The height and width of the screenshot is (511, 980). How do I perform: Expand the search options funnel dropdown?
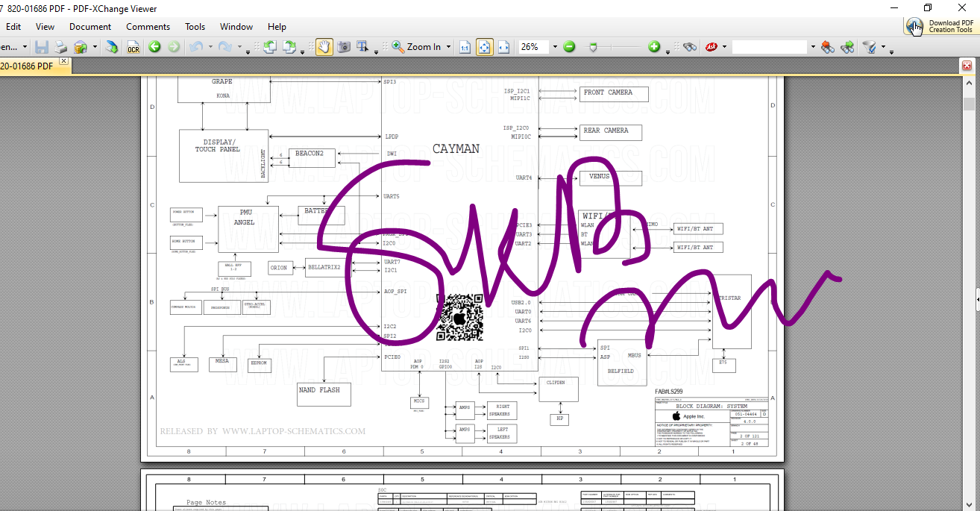883,48
